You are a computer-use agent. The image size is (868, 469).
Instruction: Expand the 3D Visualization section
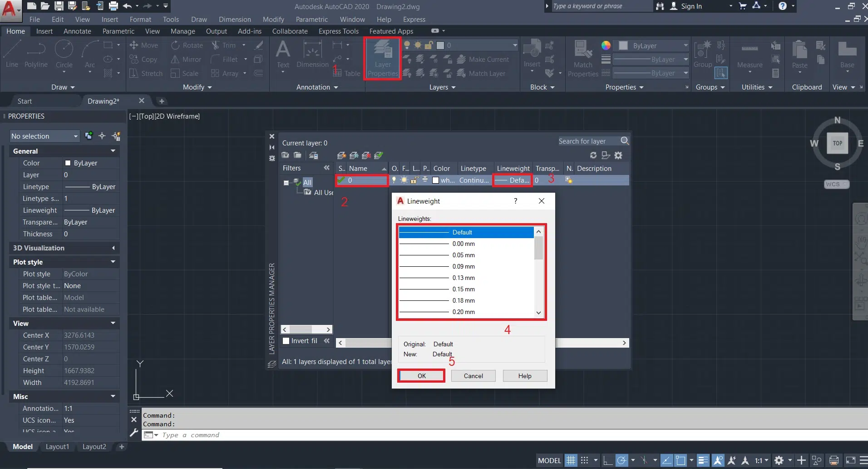(x=113, y=248)
